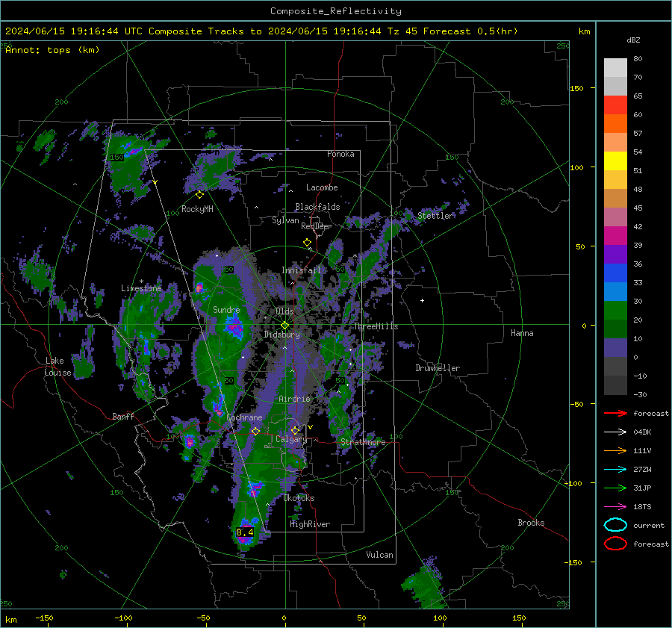Click the white plus marker west of Hanna

pyautogui.click(x=422, y=300)
